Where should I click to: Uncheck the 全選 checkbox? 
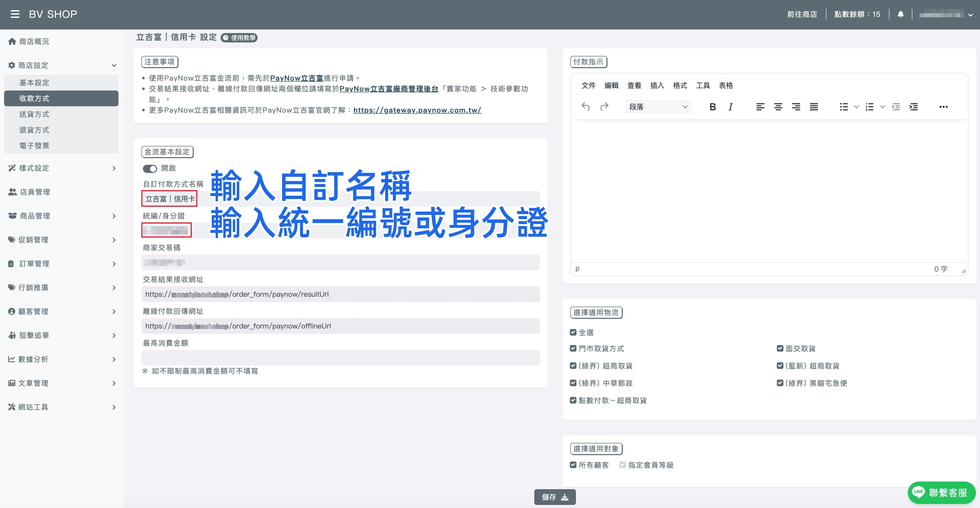(573, 332)
